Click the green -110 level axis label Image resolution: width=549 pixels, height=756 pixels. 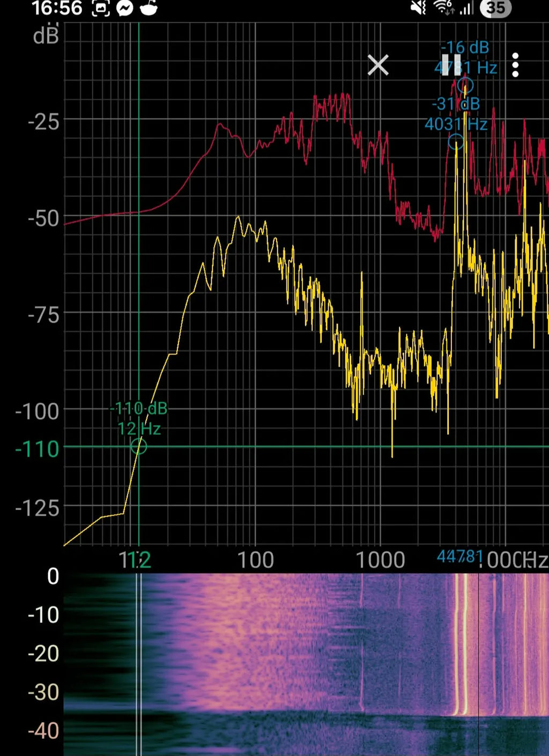point(37,449)
